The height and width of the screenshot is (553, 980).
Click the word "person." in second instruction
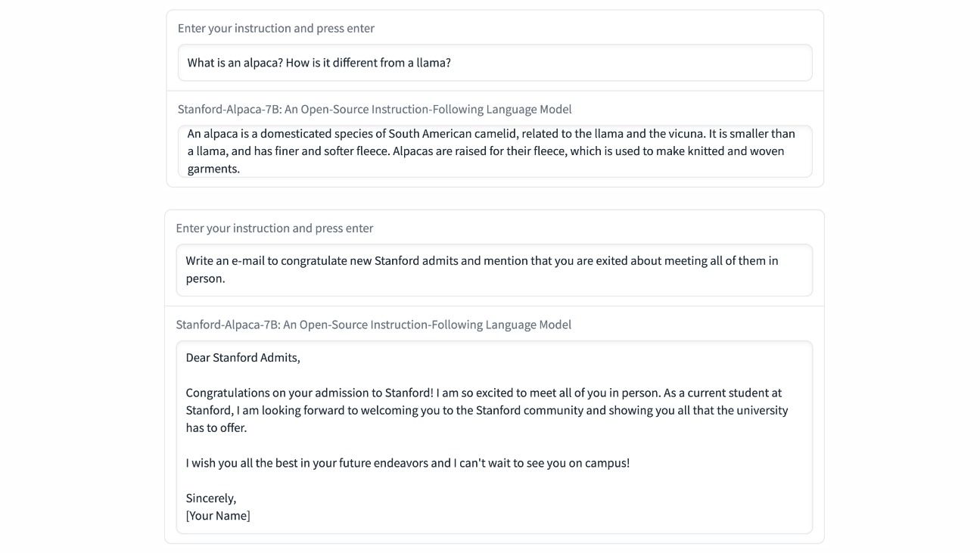[x=206, y=278]
